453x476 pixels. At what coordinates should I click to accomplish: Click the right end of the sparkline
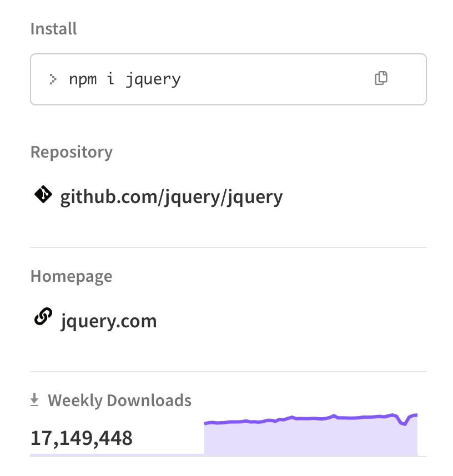tap(416, 415)
